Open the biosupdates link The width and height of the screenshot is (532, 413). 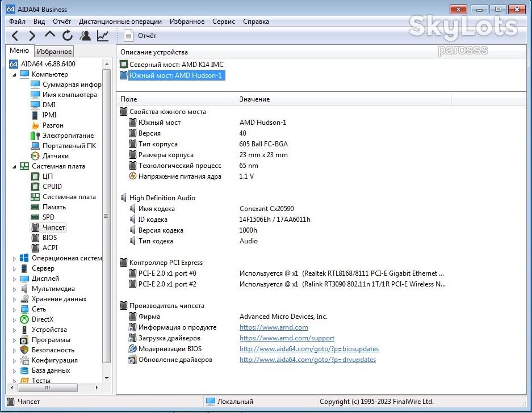coord(309,349)
